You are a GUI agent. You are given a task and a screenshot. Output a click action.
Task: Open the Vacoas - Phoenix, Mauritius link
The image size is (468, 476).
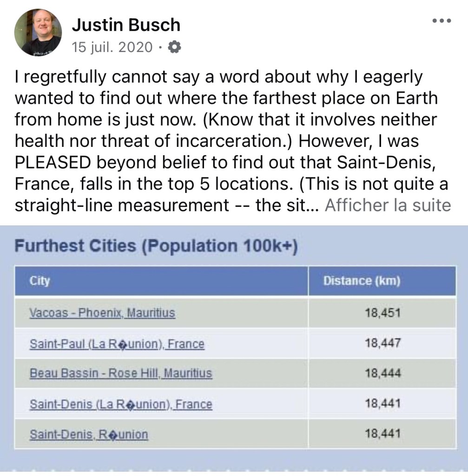(102, 313)
